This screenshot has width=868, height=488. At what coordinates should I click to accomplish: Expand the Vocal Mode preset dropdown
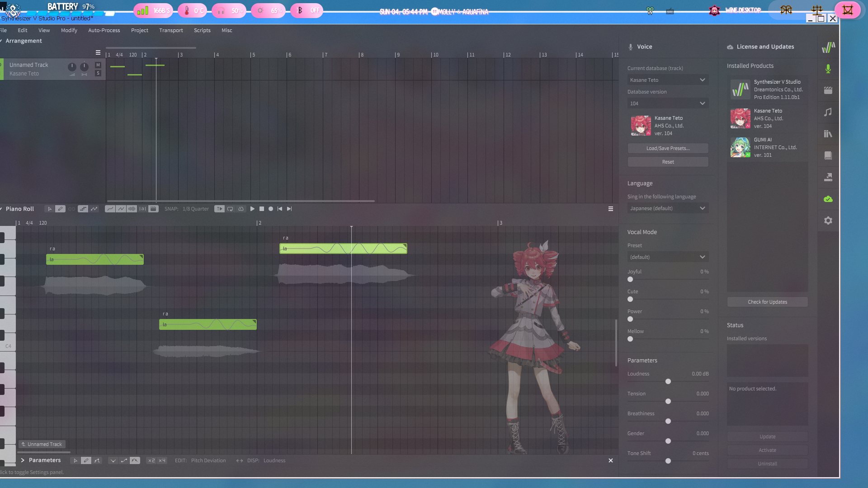click(x=668, y=257)
